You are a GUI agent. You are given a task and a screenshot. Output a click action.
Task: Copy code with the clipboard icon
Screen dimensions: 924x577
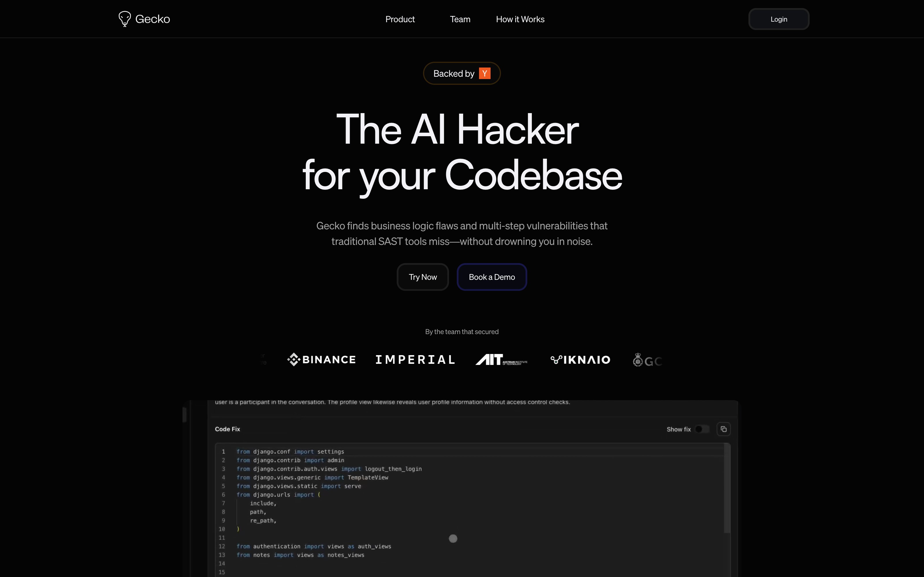pyautogui.click(x=724, y=429)
